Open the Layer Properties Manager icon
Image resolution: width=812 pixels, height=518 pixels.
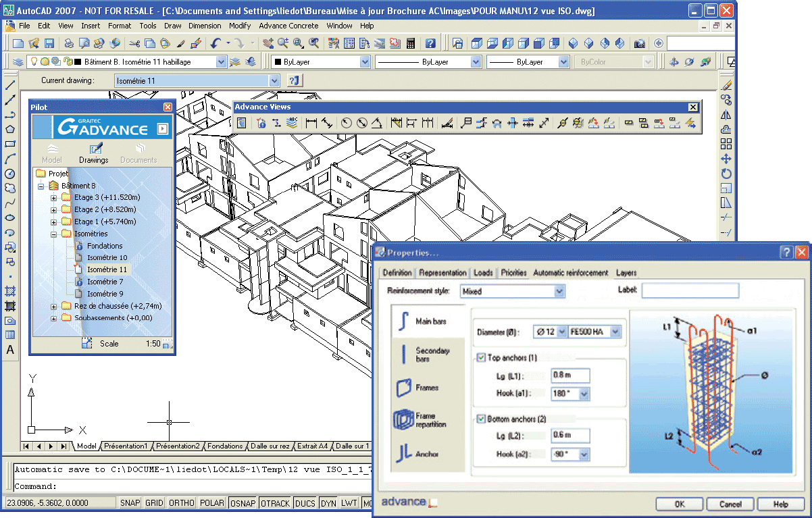(x=18, y=61)
